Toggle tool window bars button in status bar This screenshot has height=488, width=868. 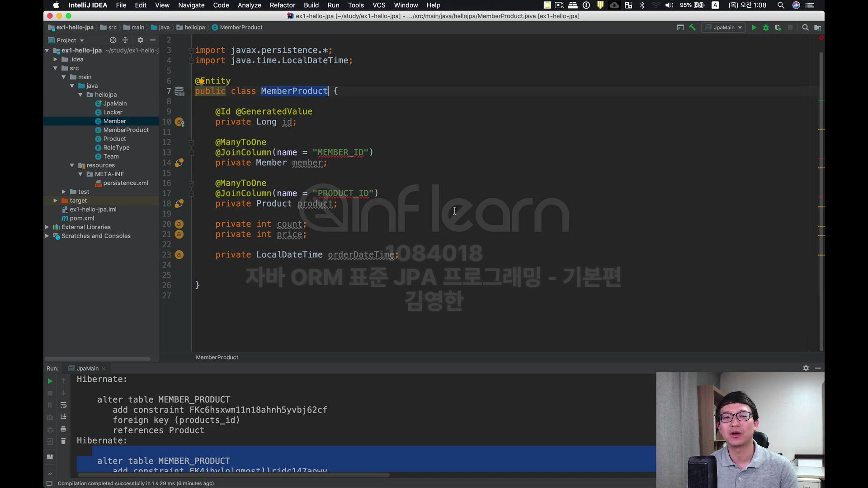click(x=49, y=483)
